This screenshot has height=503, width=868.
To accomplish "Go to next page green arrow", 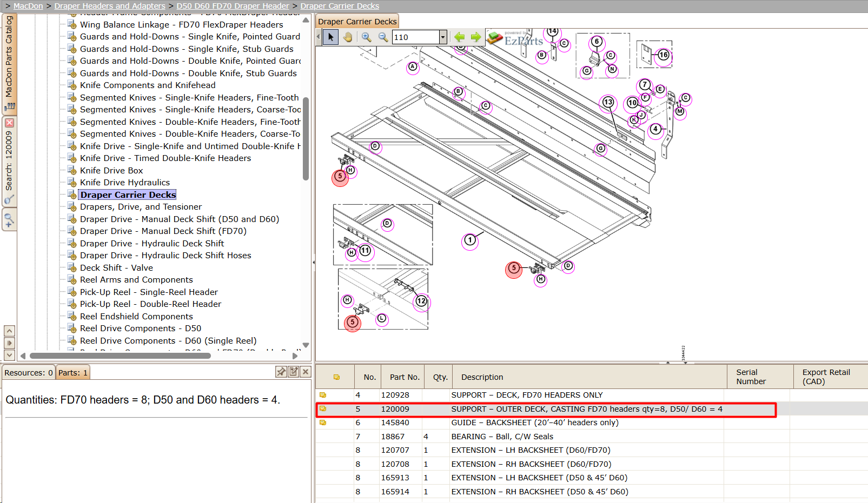I will pyautogui.click(x=475, y=37).
